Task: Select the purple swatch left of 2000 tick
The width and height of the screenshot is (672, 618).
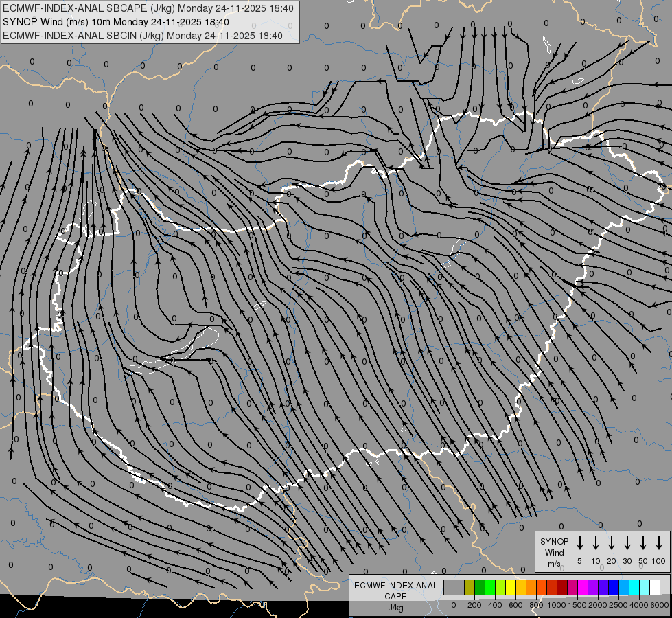Action: click(593, 587)
